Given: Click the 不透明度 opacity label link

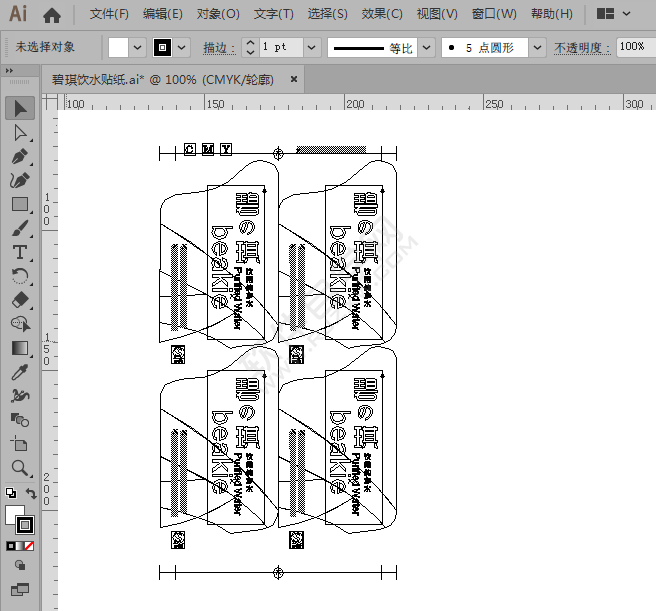Looking at the screenshot, I should pos(580,48).
